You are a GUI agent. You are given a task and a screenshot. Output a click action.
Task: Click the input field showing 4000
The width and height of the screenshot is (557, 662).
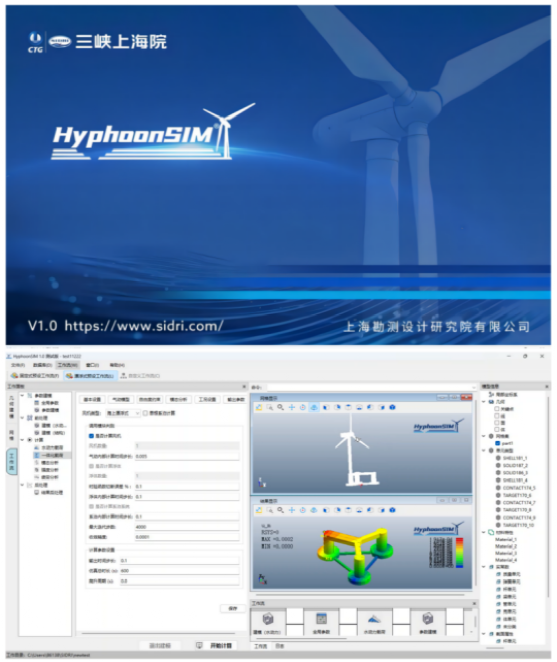[x=187, y=527]
